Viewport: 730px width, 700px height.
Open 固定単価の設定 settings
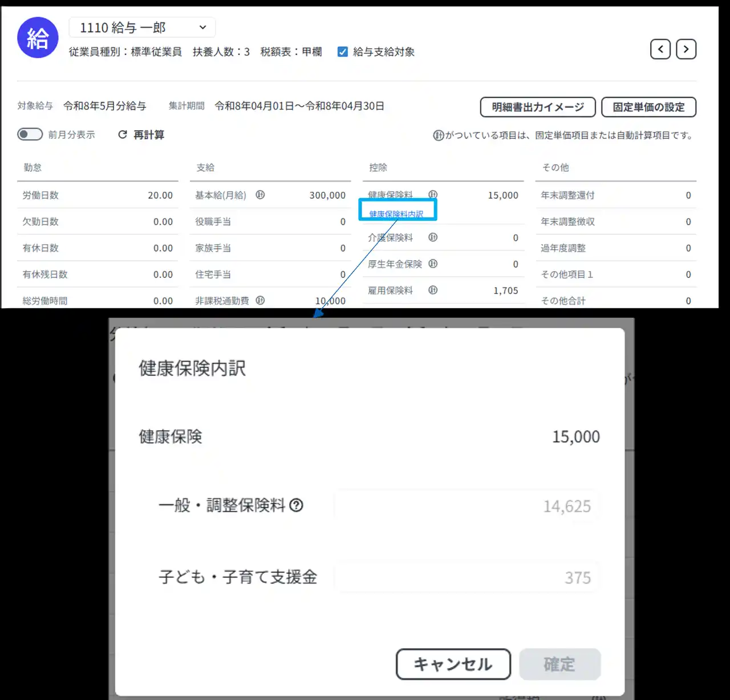click(x=648, y=107)
